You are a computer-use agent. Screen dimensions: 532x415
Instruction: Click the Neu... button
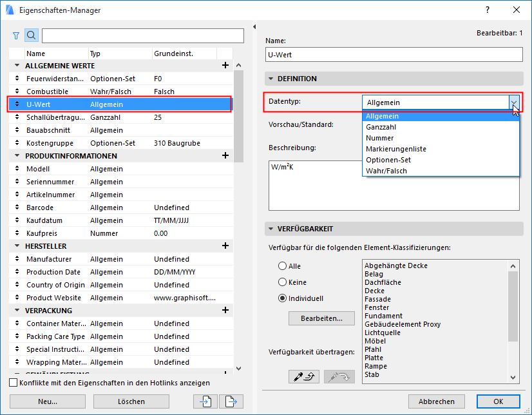[48, 401]
